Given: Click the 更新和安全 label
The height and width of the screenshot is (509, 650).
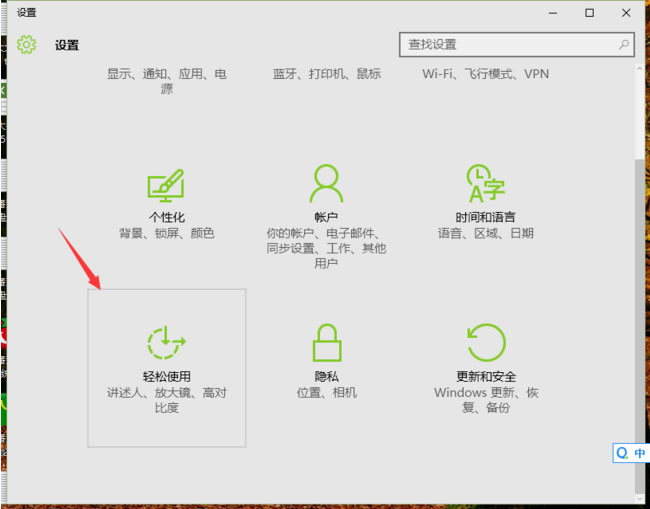Looking at the screenshot, I should click(486, 376).
